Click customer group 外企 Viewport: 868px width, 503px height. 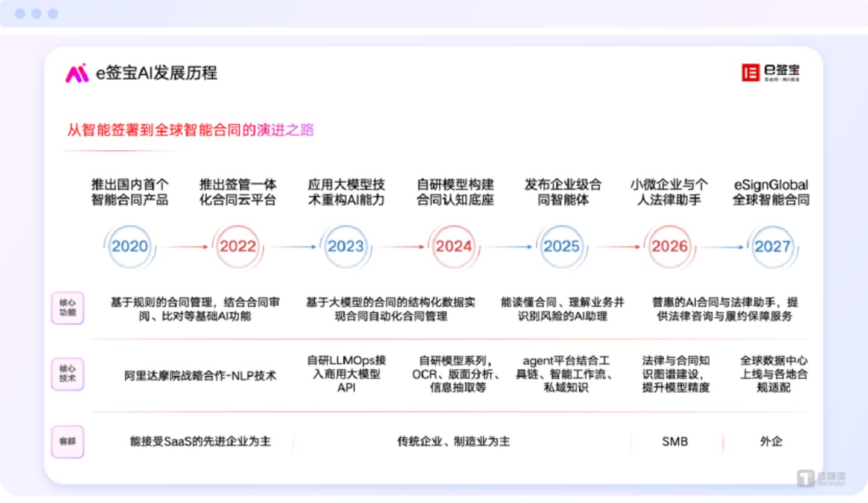(771, 441)
